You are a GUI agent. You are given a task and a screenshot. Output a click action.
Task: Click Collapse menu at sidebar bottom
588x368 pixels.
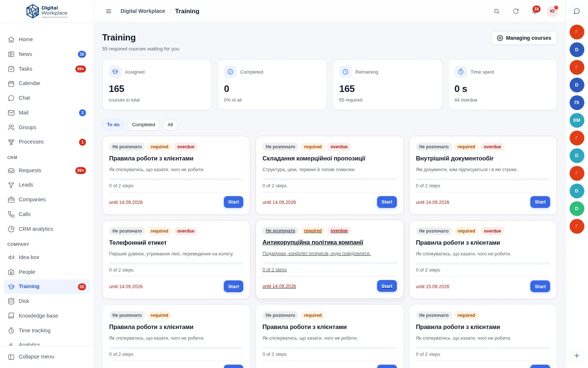(47, 357)
